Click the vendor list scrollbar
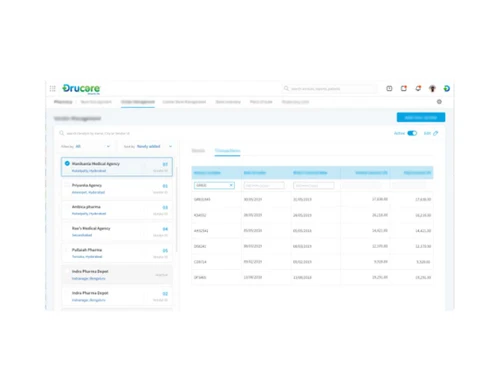Screen dimensions: 500x375 (x=176, y=208)
